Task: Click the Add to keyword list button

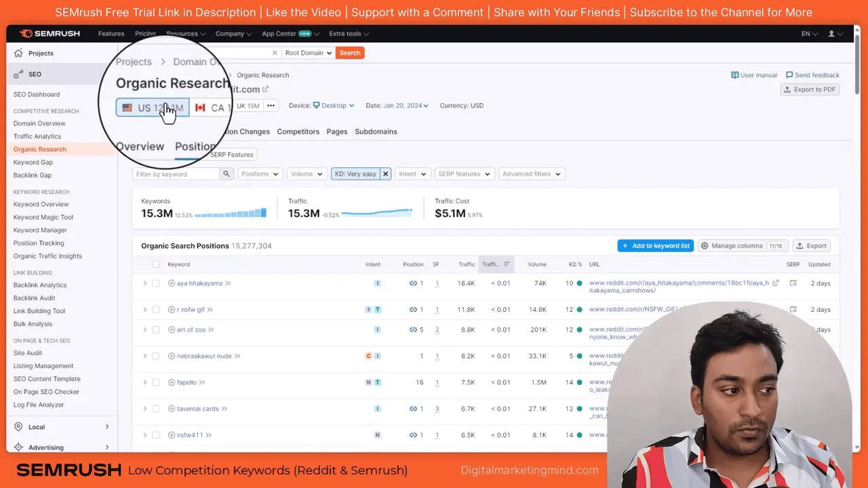Action: (x=655, y=245)
